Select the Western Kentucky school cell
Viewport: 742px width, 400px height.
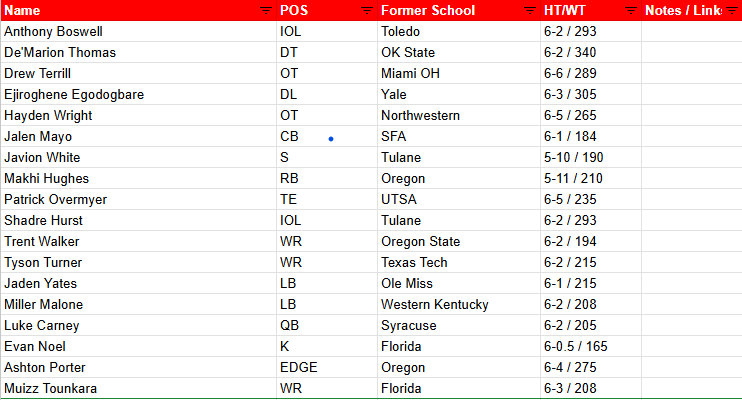click(435, 304)
